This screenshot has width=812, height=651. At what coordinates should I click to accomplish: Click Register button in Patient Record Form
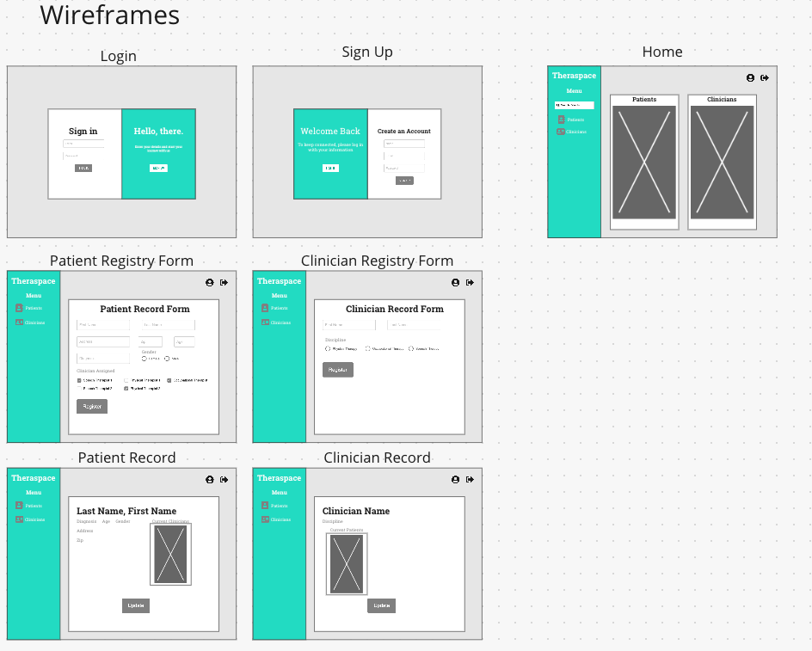tap(92, 407)
